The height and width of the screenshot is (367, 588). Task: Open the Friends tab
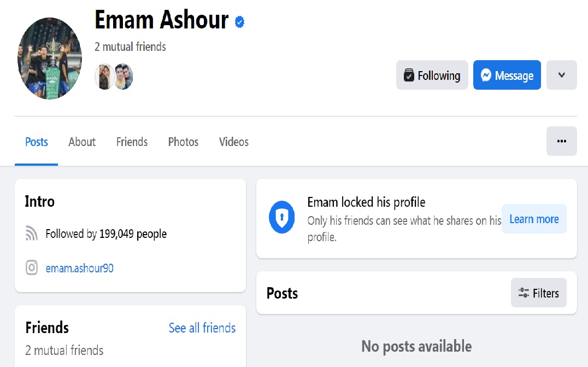tap(132, 142)
